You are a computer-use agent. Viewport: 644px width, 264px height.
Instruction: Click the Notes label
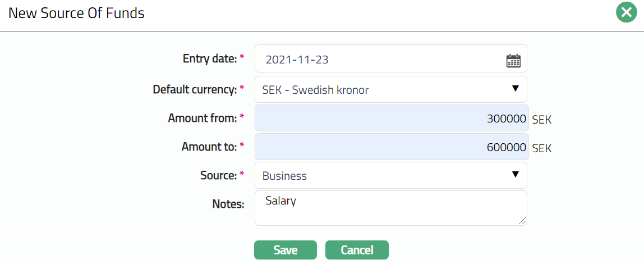tap(228, 204)
